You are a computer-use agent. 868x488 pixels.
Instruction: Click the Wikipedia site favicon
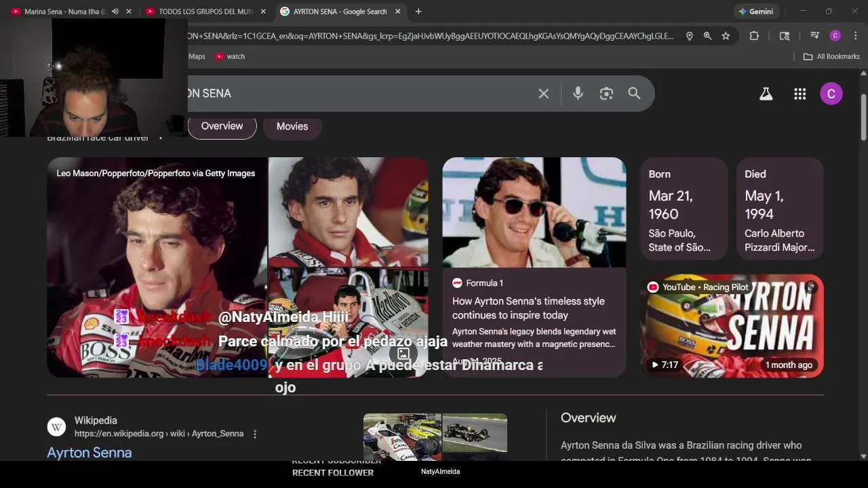[x=56, y=427]
